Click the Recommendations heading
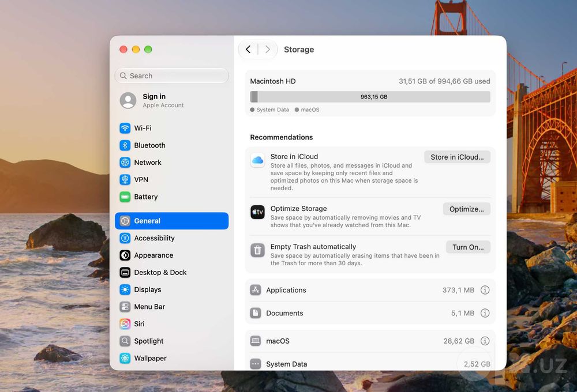Viewport: 577px width, 392px height. pyautogui.click(x=282, y=137)
